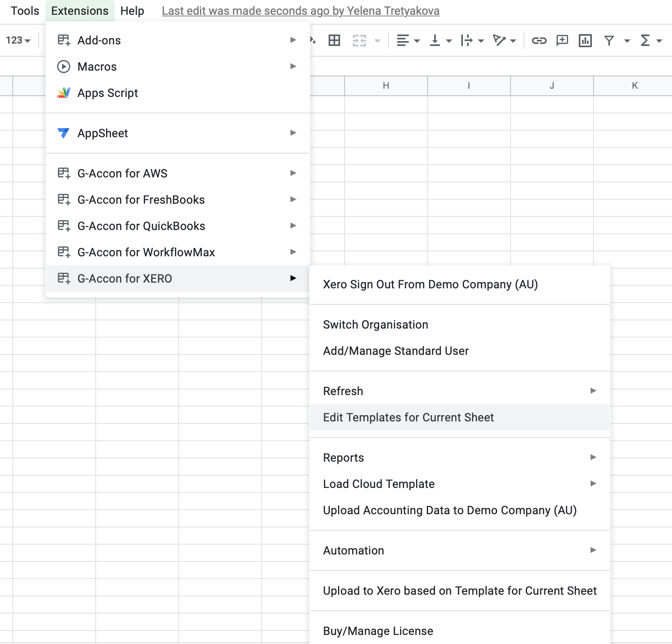
Task: Select column H header
Action: (386, 86)
